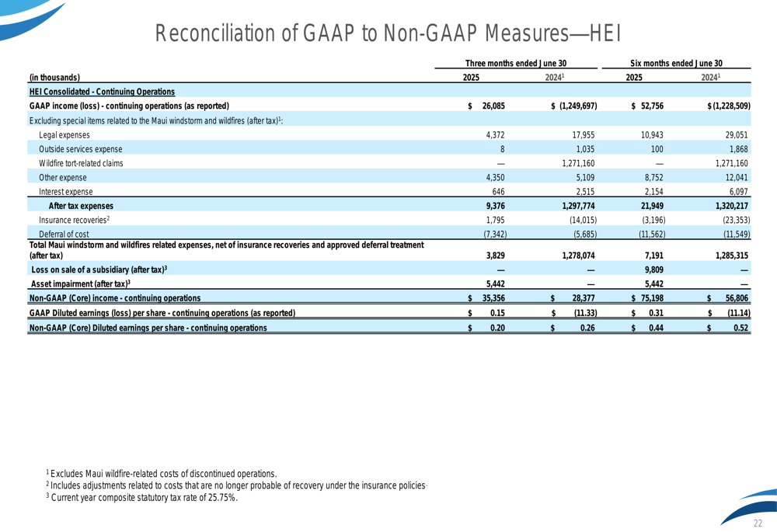Click the total Maui expenses value 7,191
Screen dimensions: 777x532
pyautogui.click(x=653, y=256)
